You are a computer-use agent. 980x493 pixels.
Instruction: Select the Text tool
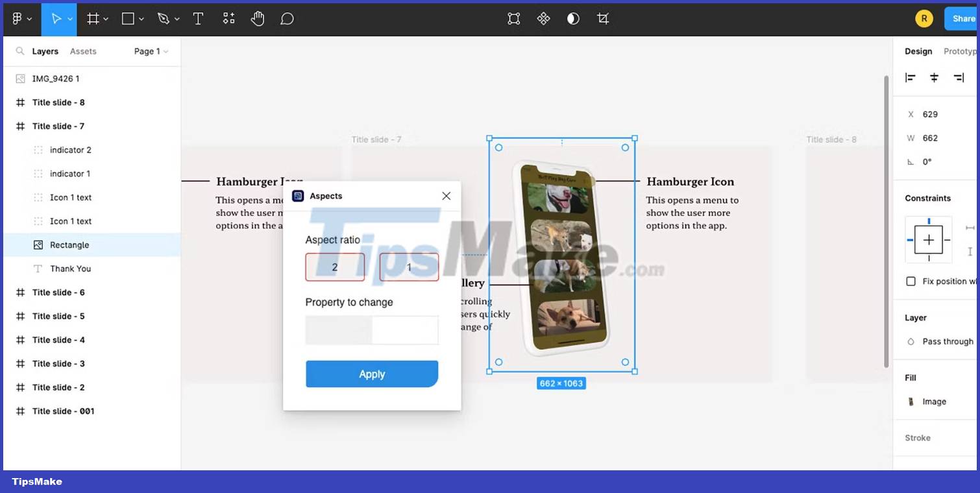tap(198, 18)
